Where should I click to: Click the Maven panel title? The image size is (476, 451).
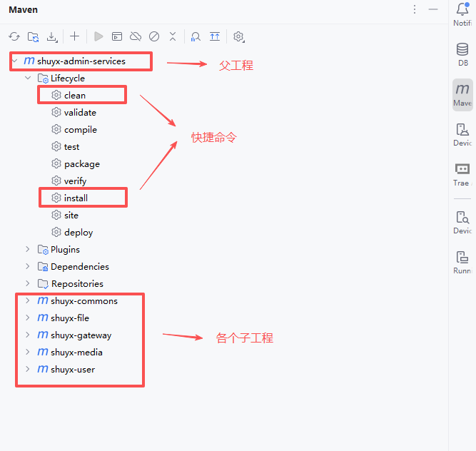[23, 10]
